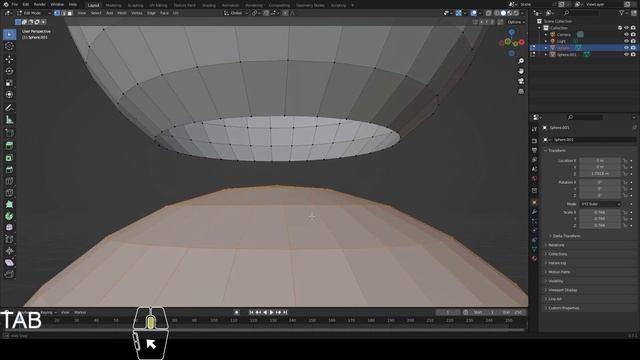The image size is (640, 360).
Task: Click the Play animation button
Action: [271, 312]
